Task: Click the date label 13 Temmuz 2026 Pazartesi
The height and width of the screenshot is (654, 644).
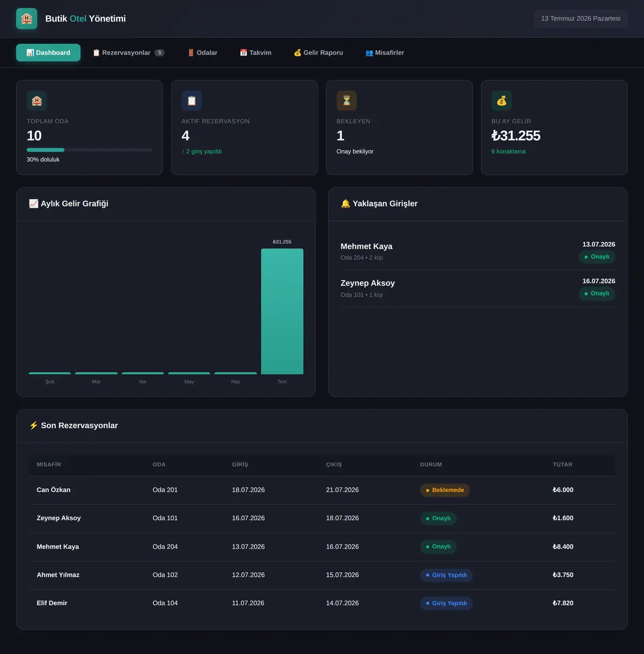Action: 581,19
